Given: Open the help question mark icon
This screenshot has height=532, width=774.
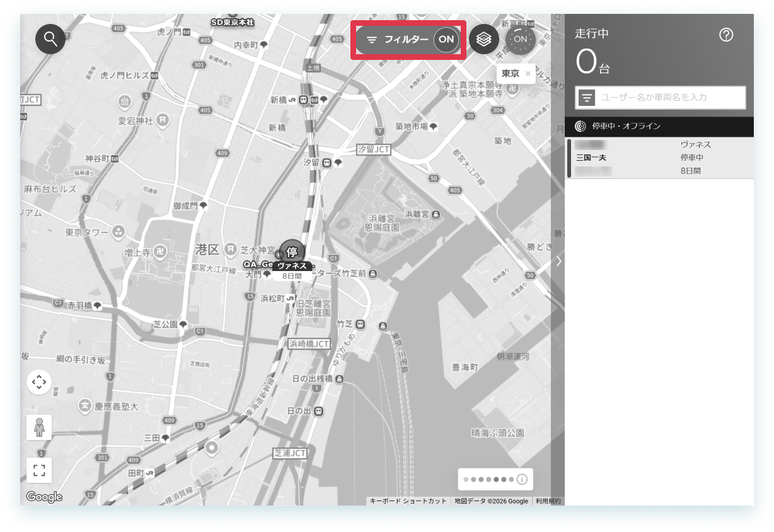Looking at the screenshot, I should coord(726,35).
